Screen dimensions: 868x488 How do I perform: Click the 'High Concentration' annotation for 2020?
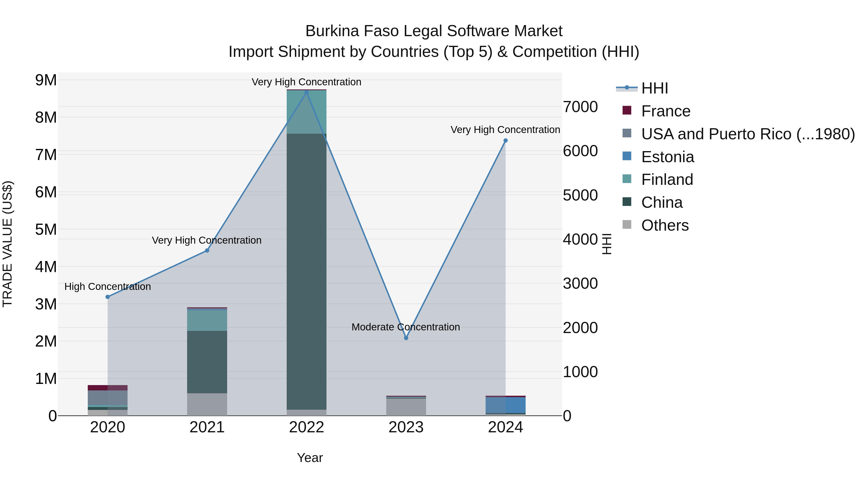click(108, 287)
